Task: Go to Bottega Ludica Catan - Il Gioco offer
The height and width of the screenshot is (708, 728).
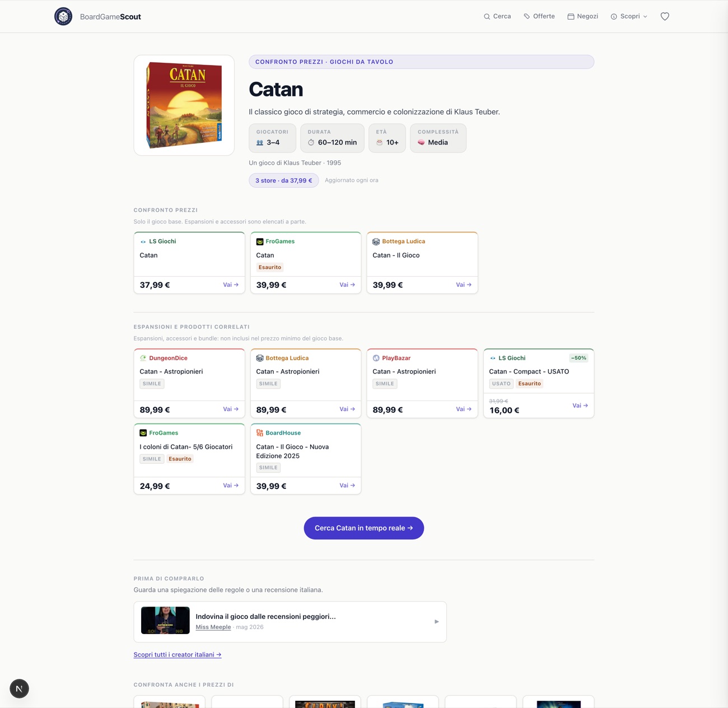Action: [464, 285]
